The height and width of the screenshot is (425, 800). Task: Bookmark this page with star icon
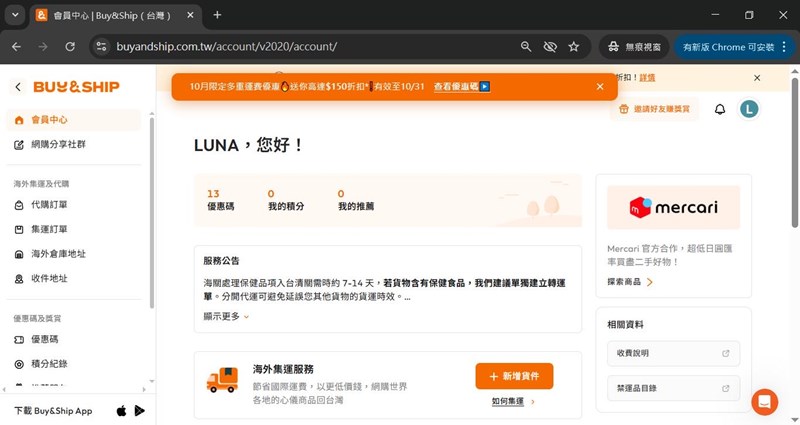click(x=574, y=47)
